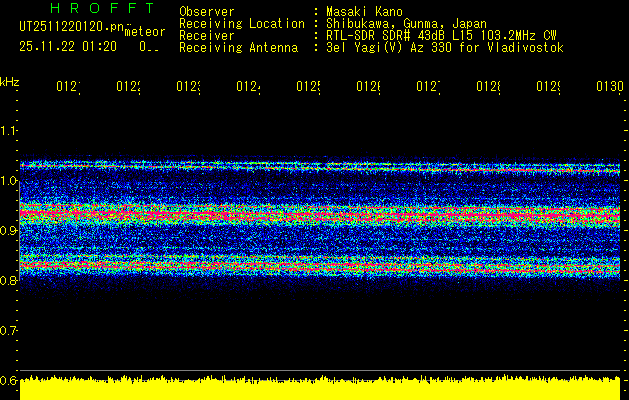Click the 1.0 frequency axis tick

pyautogui.click(x=9, y=181)
